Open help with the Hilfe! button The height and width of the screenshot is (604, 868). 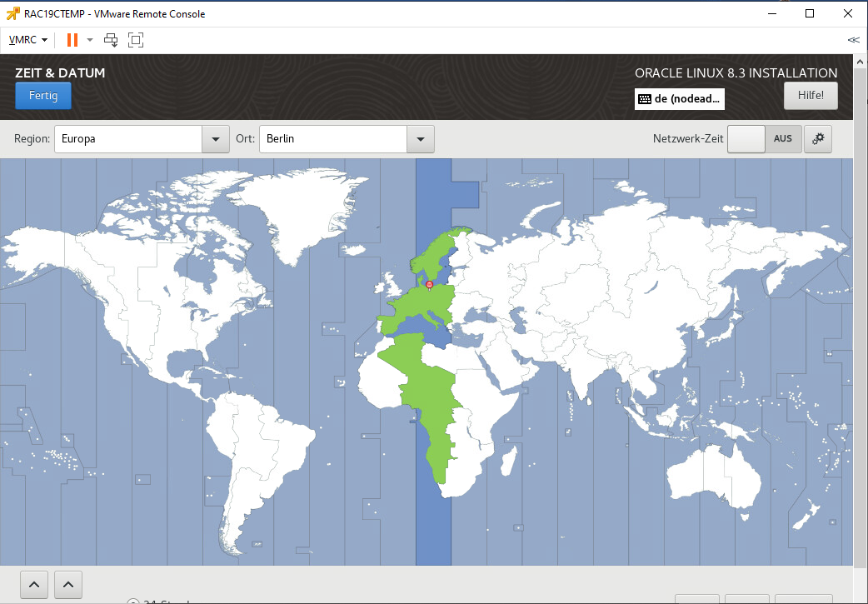(x=810, y=96)
